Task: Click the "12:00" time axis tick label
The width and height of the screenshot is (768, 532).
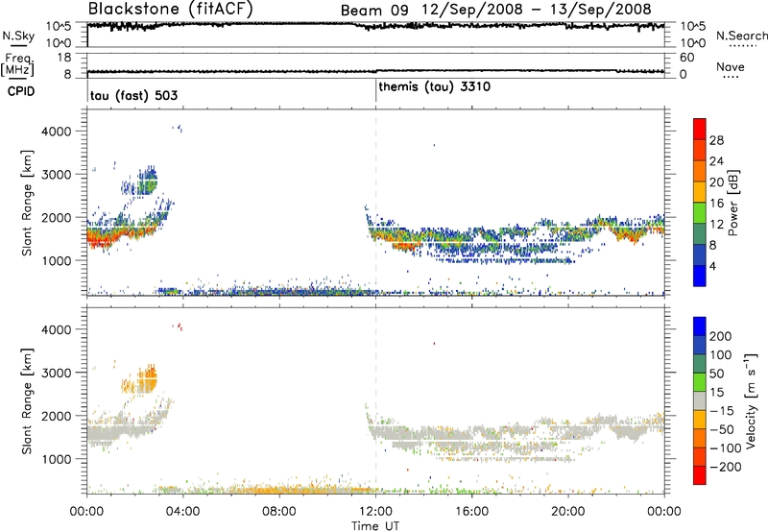Action: [375, 511]
